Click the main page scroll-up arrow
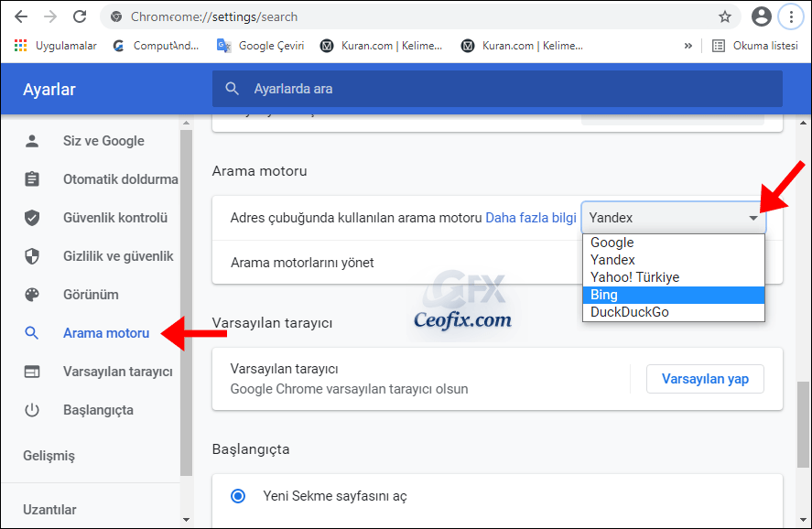 tap(803, 124)
